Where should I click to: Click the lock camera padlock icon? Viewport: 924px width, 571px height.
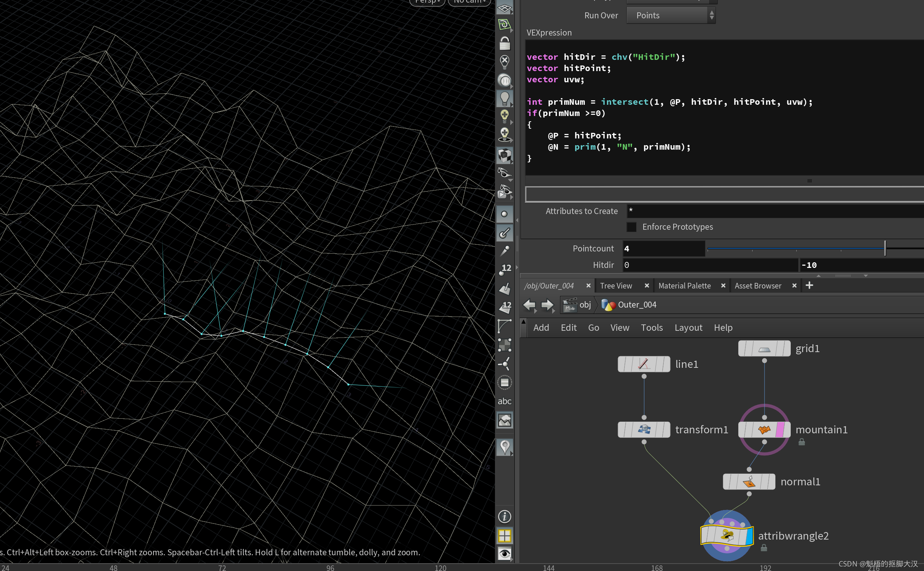tap(504, 43)
